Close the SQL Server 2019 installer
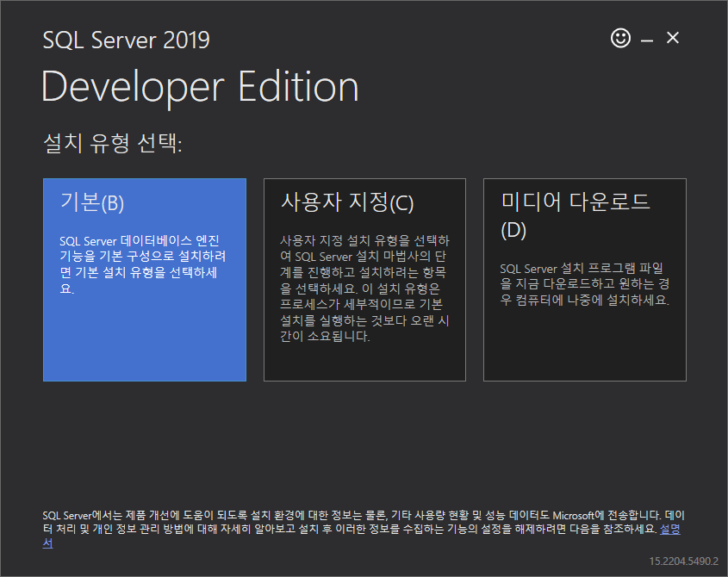Image resolution: width=728 pixels, height=577 pixels. tap(673, 38)
